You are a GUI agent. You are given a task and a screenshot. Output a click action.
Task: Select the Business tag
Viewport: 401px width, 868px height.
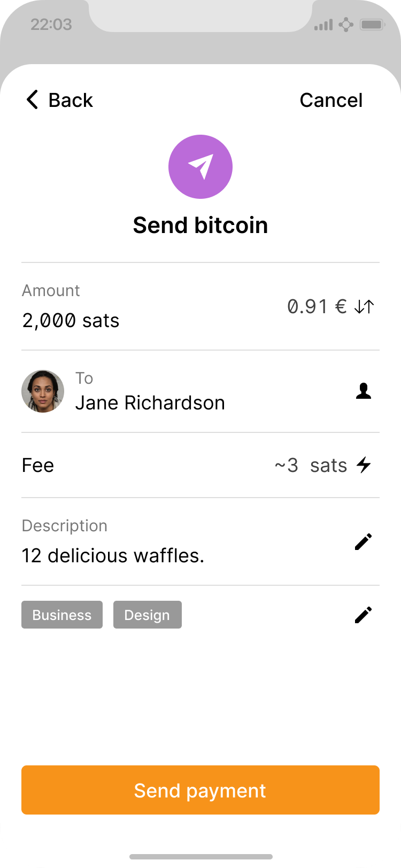pyautogui.click(x=62, y=615)
